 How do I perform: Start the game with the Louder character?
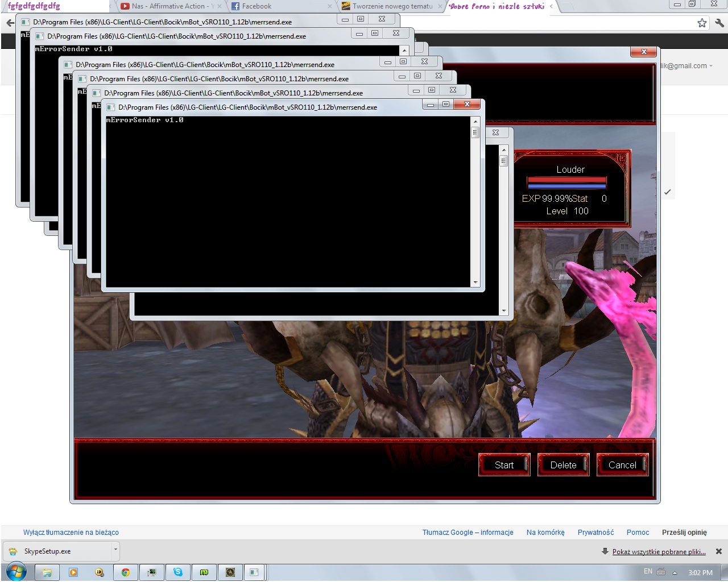point(504,465)
